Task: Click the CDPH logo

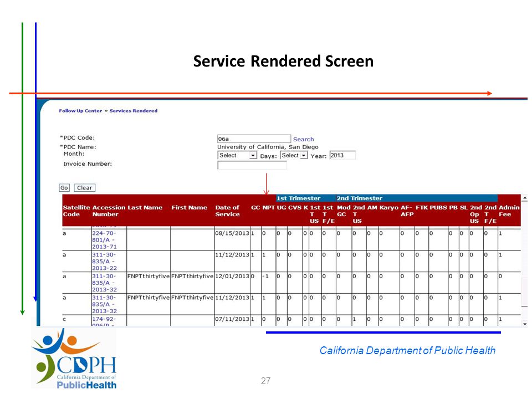Action: click(x=74, y=359)
